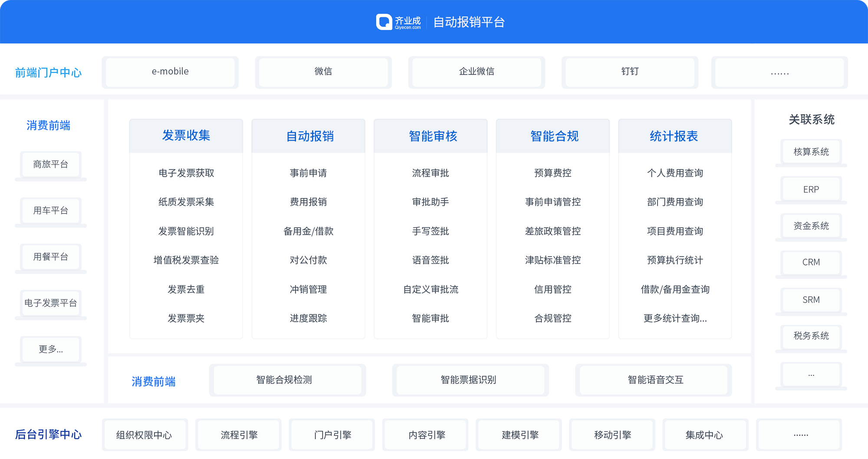Select 手写签批 in 智能审核 column

431,231
